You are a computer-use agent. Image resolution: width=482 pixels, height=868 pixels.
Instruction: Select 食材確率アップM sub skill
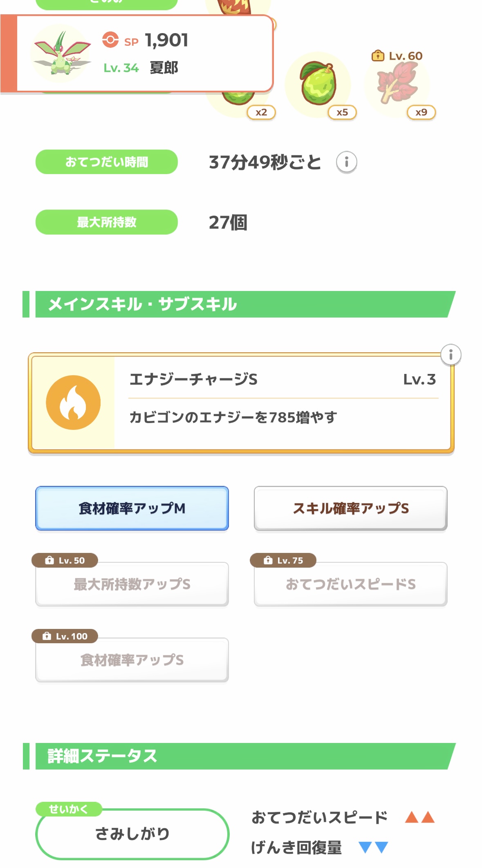132,508
